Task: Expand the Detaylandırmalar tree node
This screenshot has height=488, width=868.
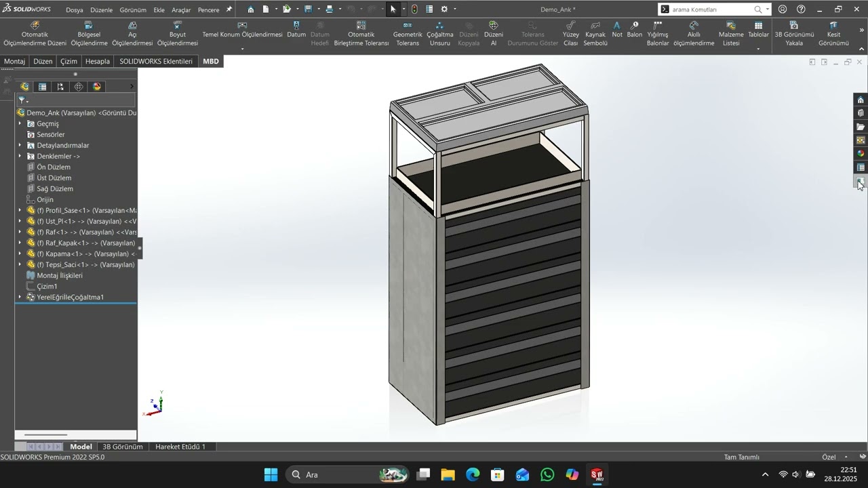Action: pyautogui.click(x=20, y=145)
